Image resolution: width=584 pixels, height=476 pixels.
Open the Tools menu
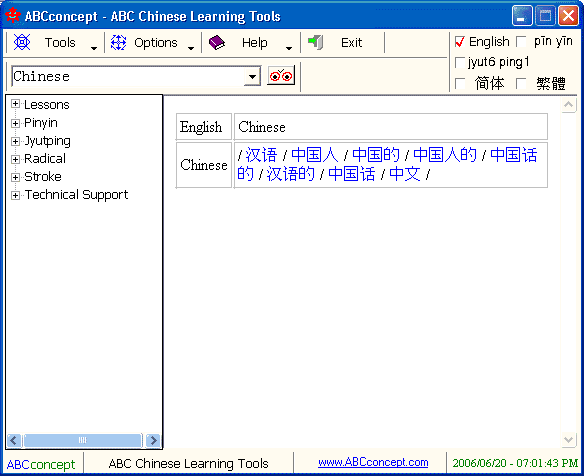click(60, 42)
